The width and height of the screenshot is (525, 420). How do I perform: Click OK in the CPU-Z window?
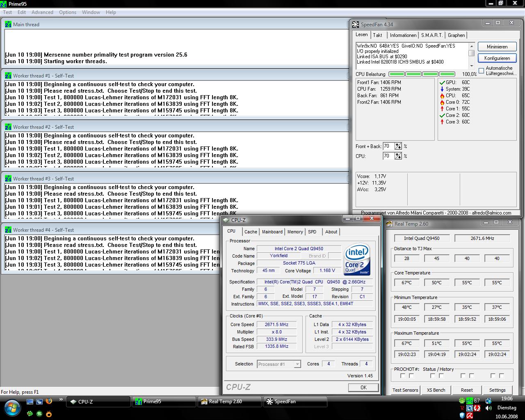tap(363, 387)
